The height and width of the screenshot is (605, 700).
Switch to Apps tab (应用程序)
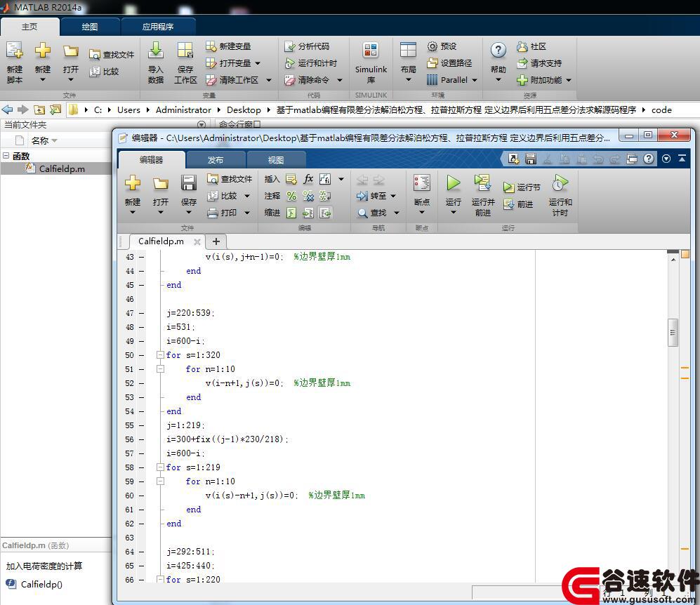click(x=157, y=27)
